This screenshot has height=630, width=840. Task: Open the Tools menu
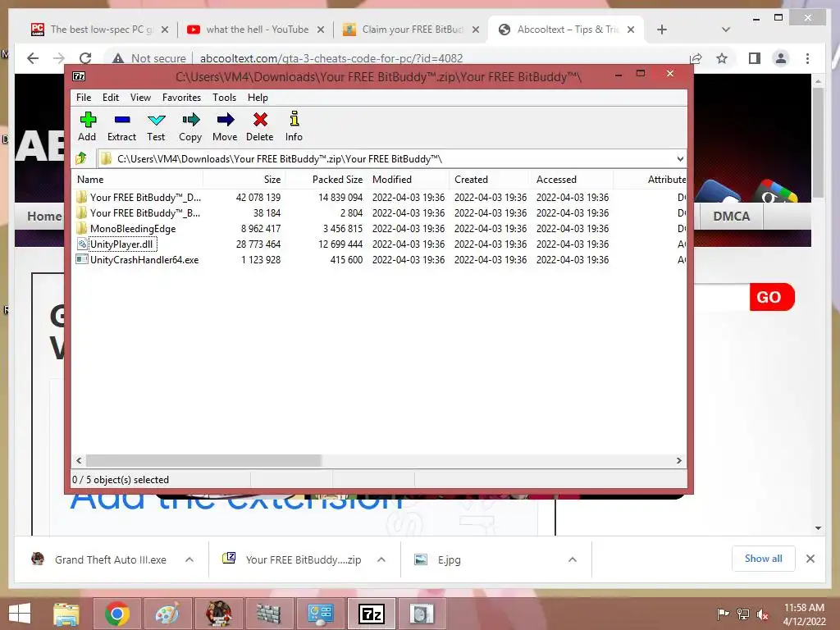224,98
